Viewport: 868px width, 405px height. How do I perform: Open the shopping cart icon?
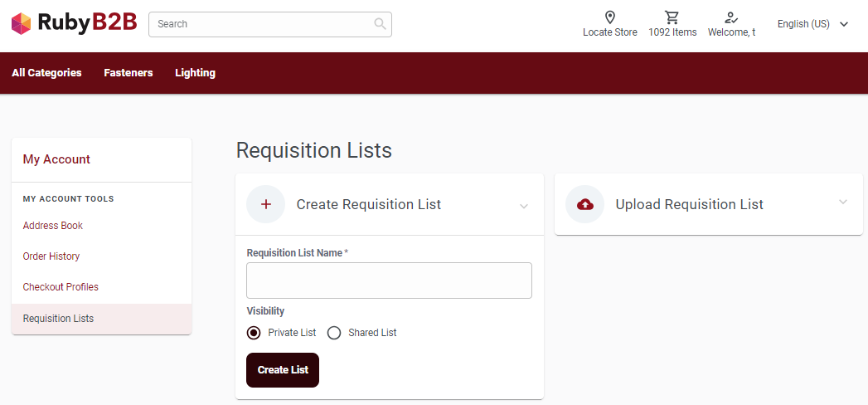[672, 17]
